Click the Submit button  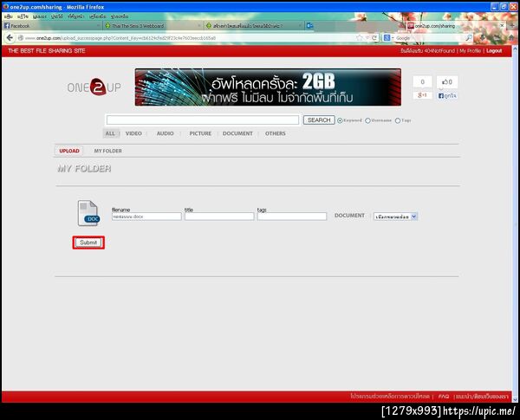(88, 242)
